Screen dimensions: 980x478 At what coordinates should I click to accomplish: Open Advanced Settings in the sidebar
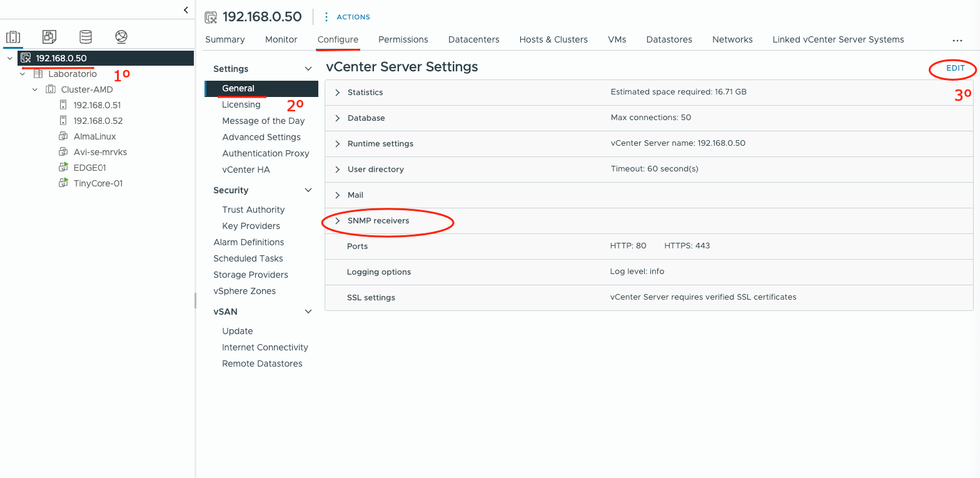[x=261, y=137]
